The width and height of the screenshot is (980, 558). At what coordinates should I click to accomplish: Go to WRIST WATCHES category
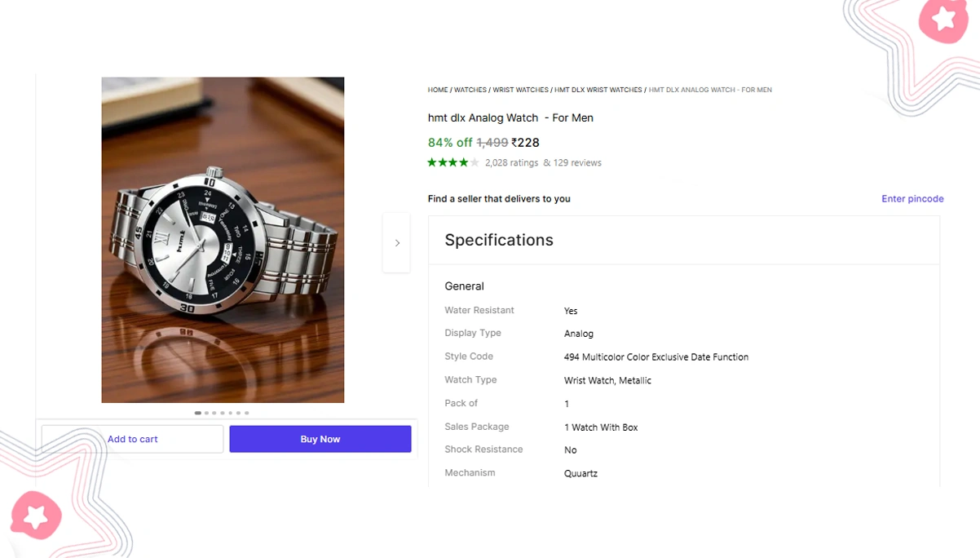[x=522, y=90]
